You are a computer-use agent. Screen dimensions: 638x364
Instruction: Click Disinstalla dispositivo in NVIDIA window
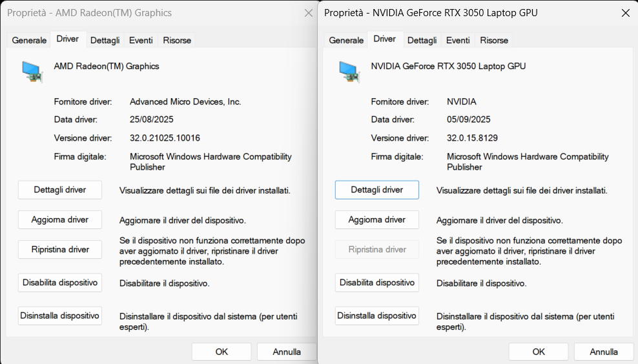(x=377, y=316)
